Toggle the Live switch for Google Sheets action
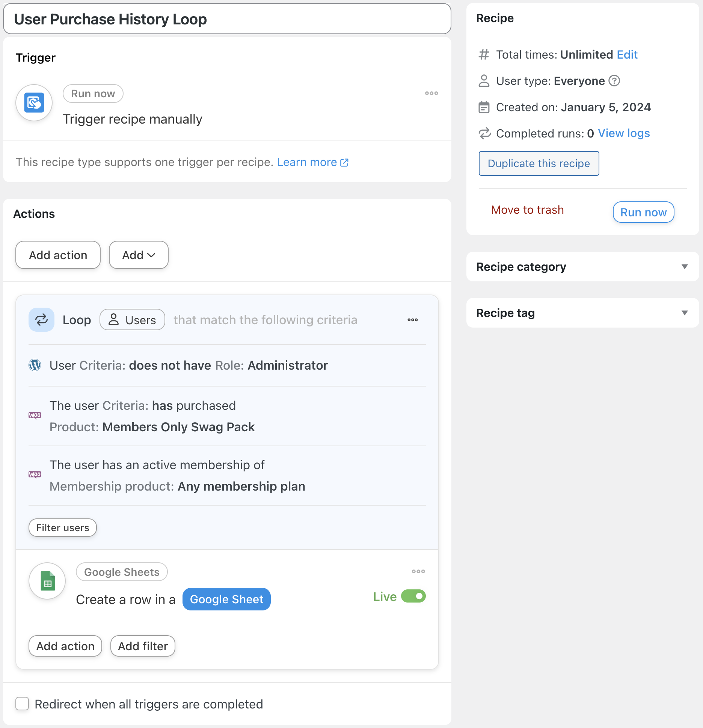703x728 pixels. pos(413,596)
